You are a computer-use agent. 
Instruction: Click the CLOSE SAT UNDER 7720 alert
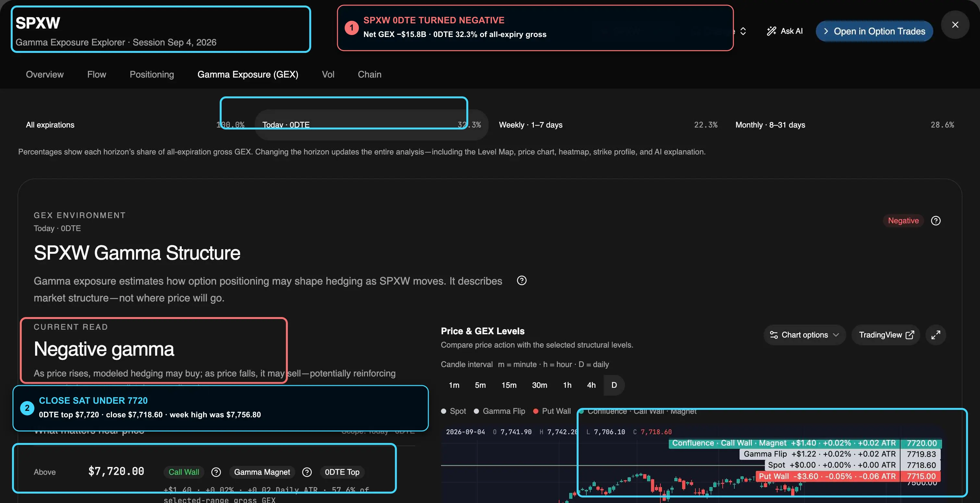click(x=220, y=408)
